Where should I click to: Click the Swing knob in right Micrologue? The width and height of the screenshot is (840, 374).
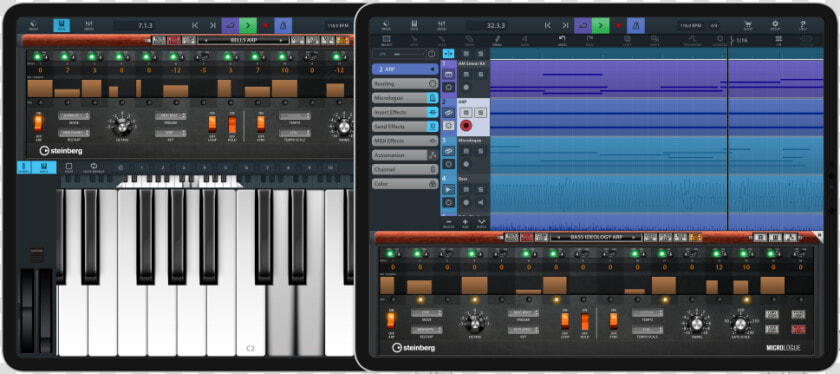click(696, 324)
